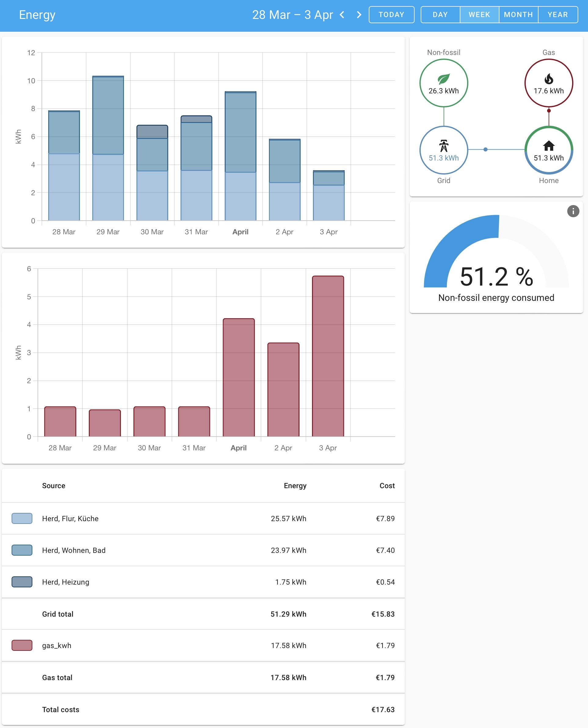The image size is (588, 728).
Task: Click the €7.40 cost value
Action: tap(386, 550)
